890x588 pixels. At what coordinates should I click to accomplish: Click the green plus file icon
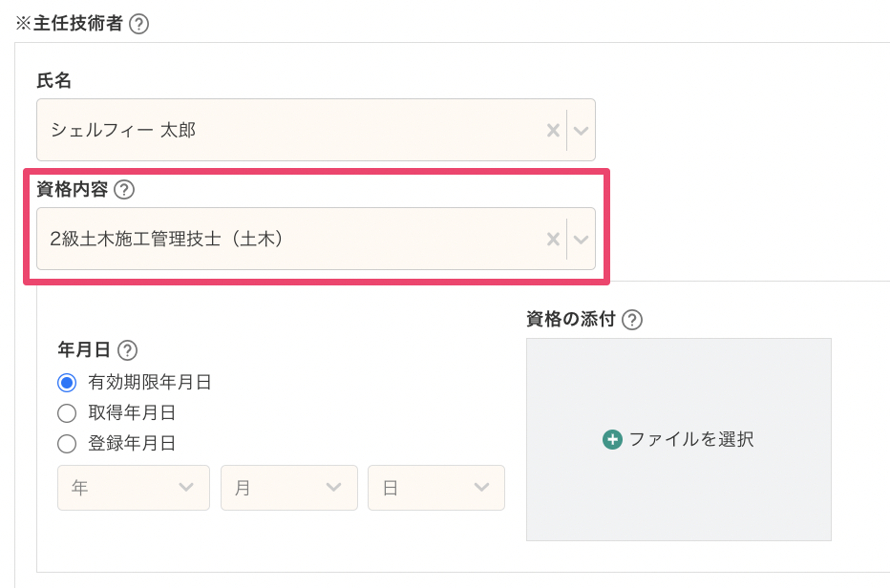[612, 439]
